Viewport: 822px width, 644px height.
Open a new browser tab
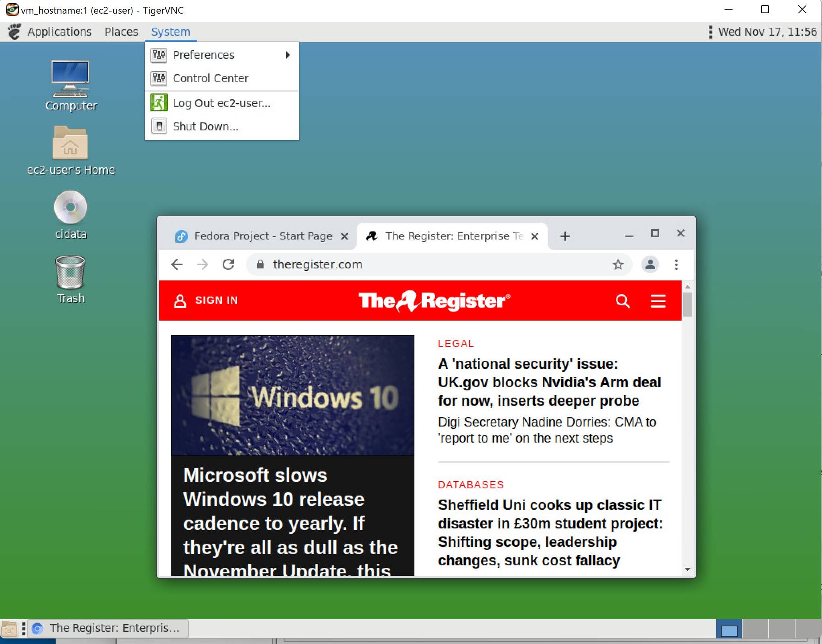(564, 236)
